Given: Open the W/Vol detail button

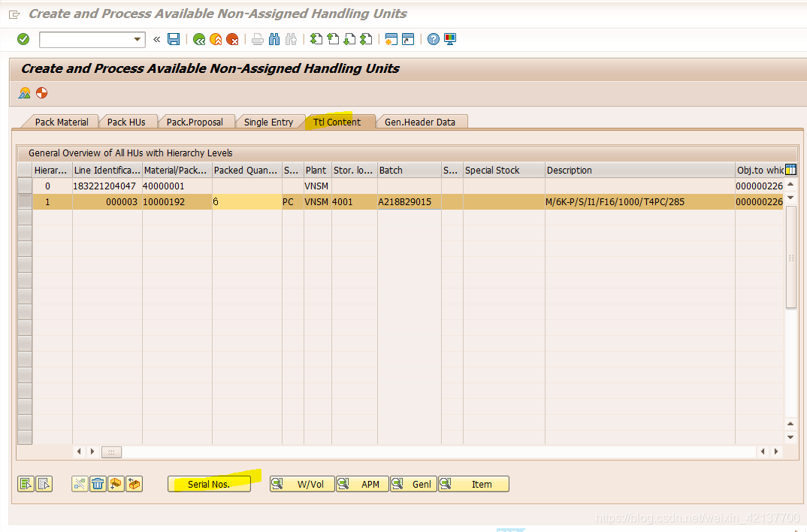Looking at the screenshot, I should coord(302,484).
